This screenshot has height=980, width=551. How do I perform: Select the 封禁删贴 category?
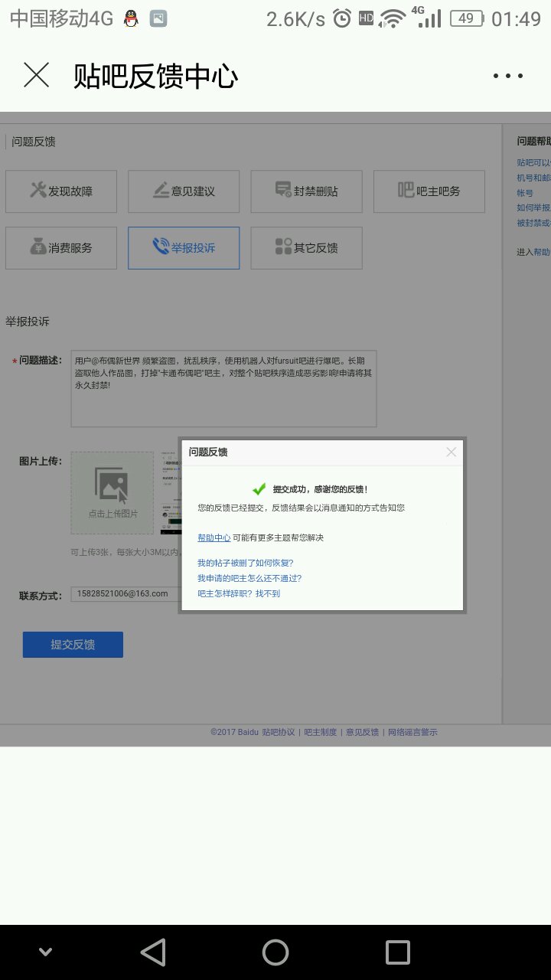tap(306, 191)
